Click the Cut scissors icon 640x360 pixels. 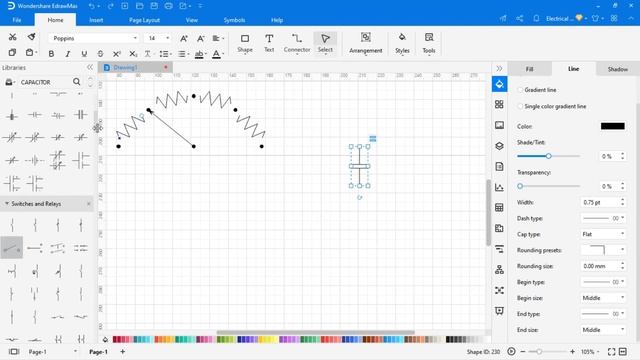12,37
